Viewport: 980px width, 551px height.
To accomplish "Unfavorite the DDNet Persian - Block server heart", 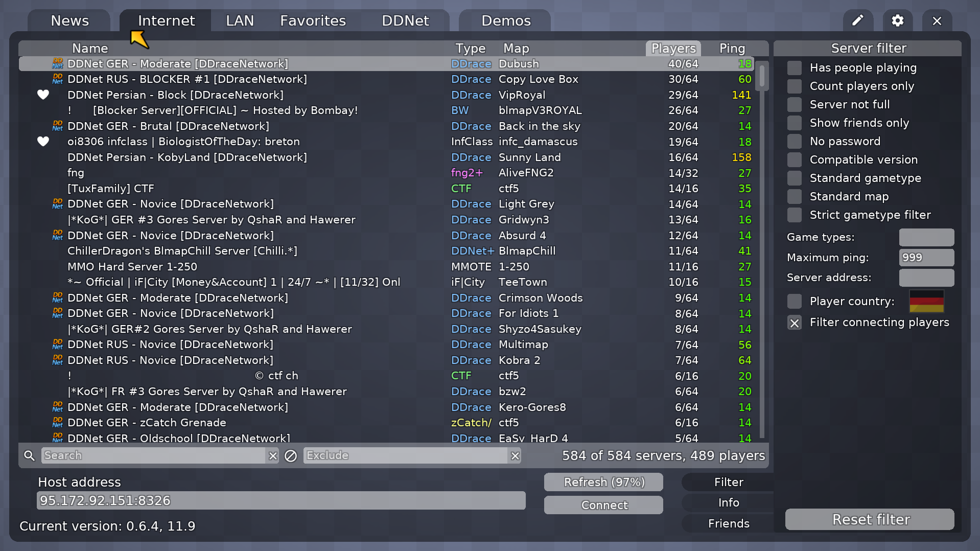I will coord(43,95).
